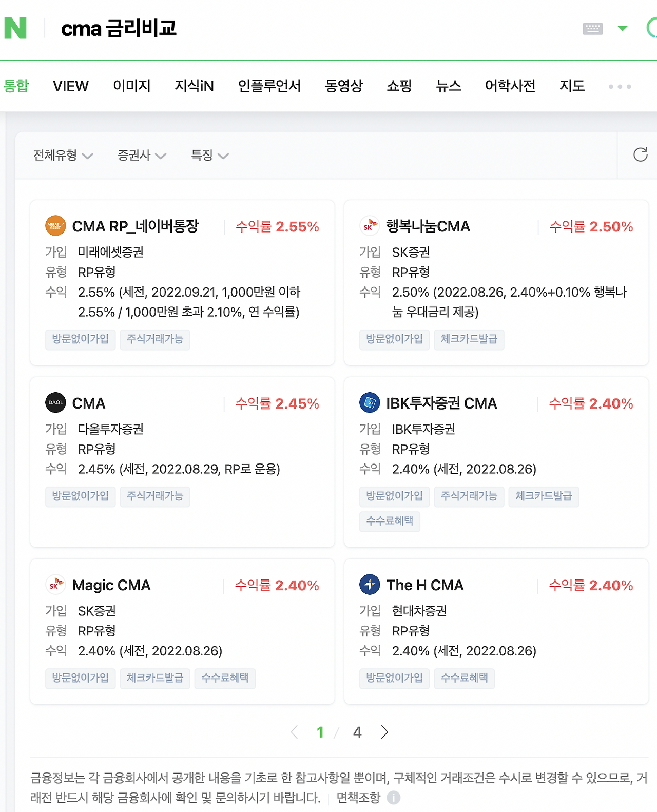Click the IBK blue logo icon

[370, 402]
